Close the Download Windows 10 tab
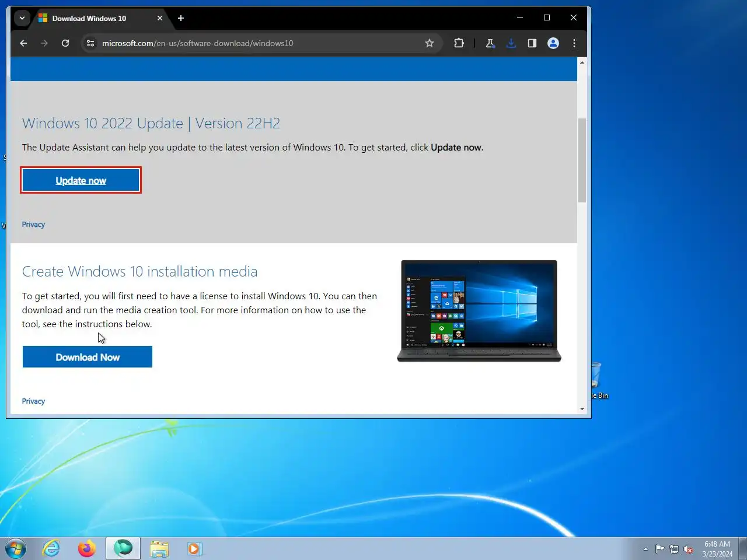 click(x=160, y=18)
